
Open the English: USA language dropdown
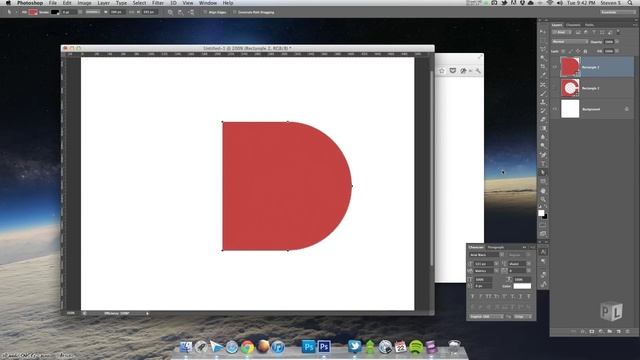point(487,317)
